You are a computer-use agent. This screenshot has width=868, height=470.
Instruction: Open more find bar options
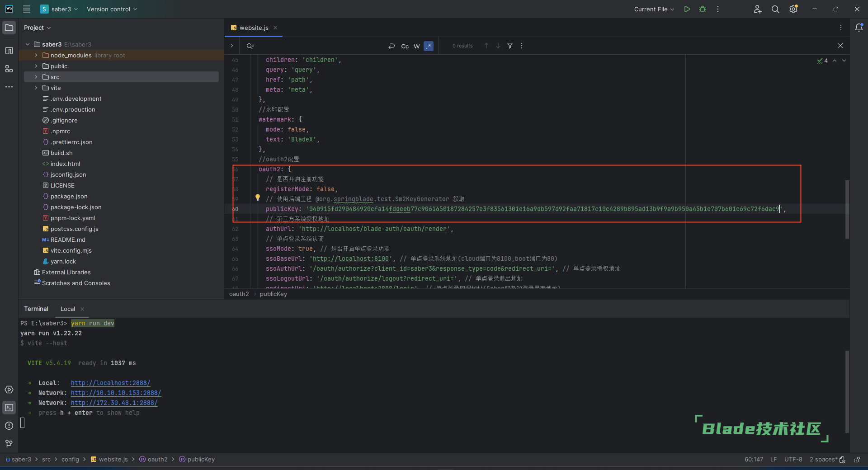coord(522,46)
